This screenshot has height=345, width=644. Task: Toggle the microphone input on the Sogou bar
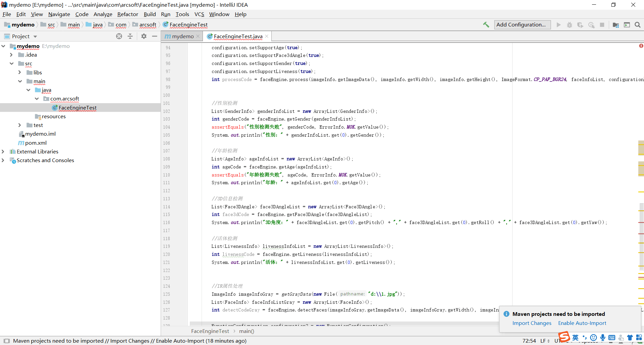[x=603, y=338]
